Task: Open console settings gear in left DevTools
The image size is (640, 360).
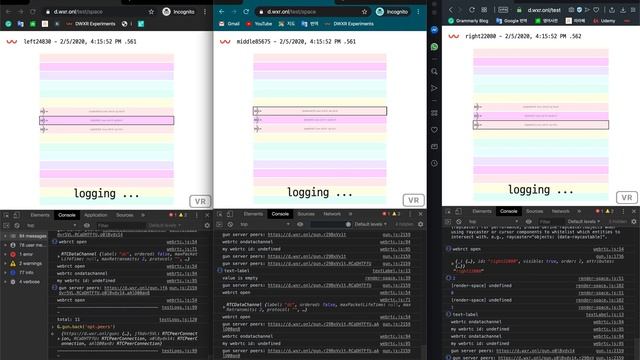Action: pyautogui.click(x=207, y=225)
